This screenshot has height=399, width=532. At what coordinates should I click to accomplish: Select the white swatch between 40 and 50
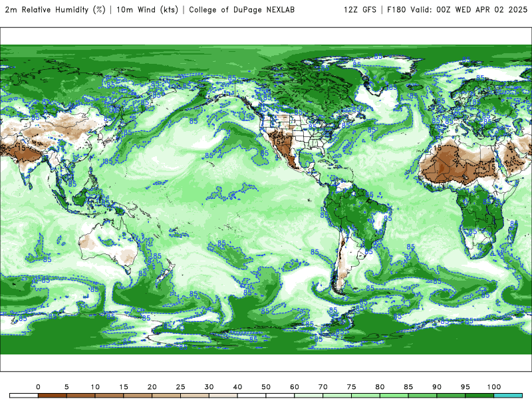click(252, 396)
